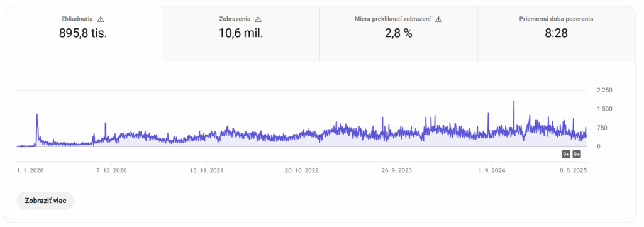
Task: Click the 1 500 axis label
Action: 604,109
